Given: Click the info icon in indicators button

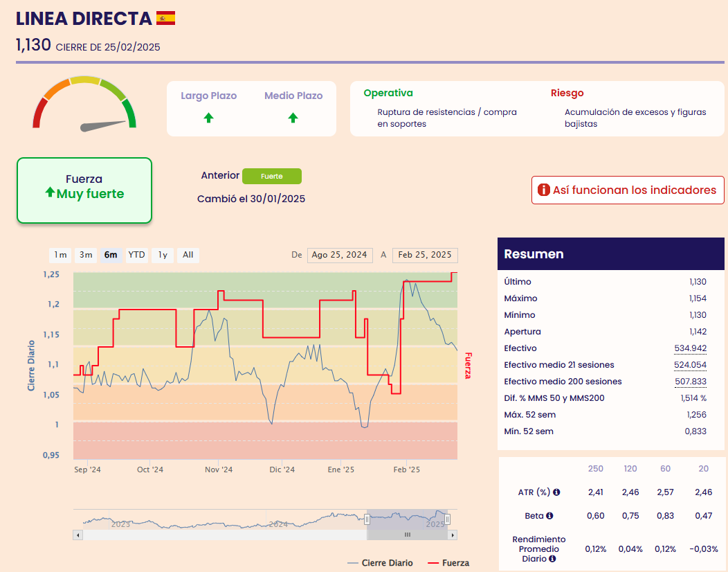Looking at the screenshot, I should pyautogui.click(x=543, y=190).
